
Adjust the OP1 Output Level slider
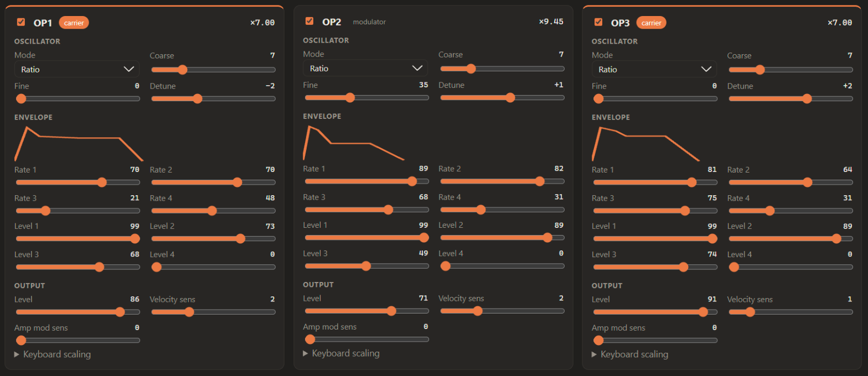[77, 311]
